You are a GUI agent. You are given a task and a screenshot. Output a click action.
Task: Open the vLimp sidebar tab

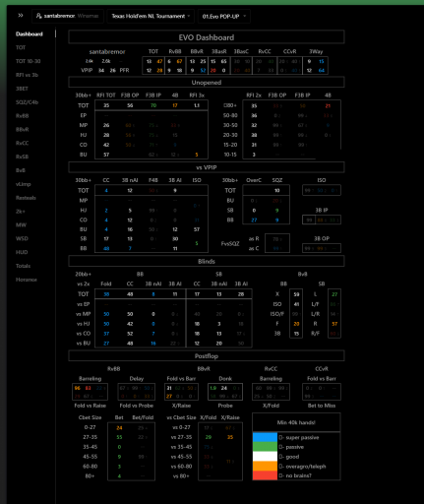coord(24,184)
